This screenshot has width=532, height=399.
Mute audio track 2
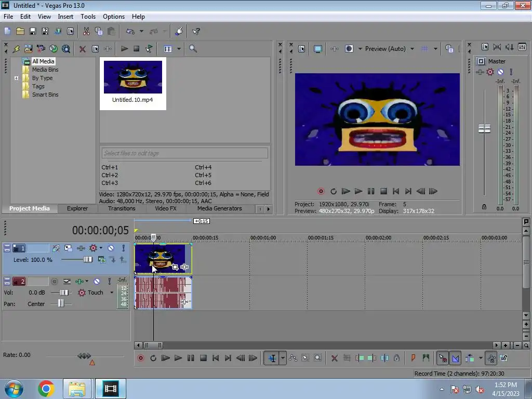tap(97, 281)
